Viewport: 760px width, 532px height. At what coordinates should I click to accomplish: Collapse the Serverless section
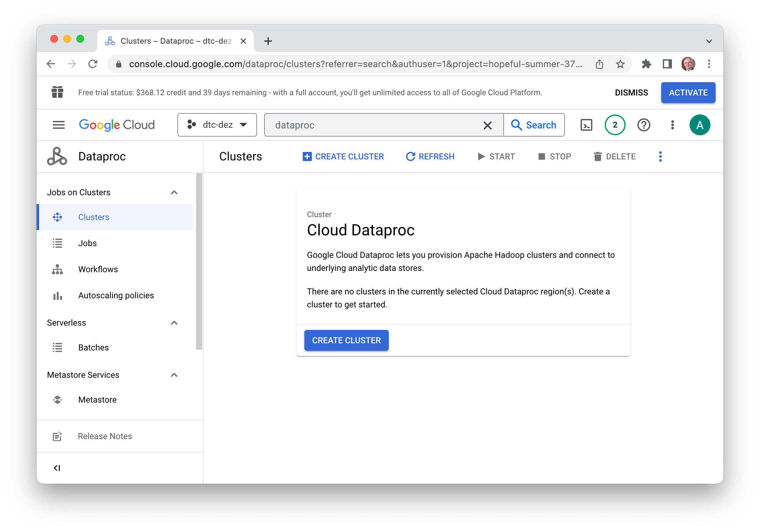click(x=174, y=323)
